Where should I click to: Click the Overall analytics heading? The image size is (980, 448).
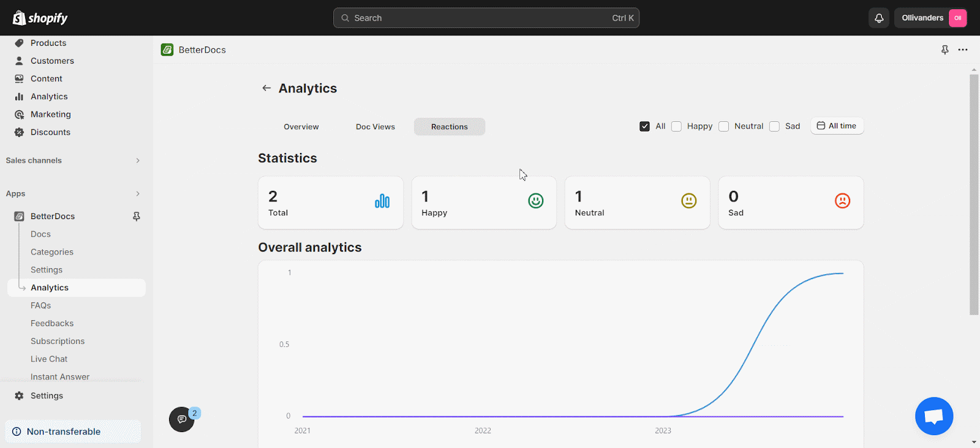[310, 247]
